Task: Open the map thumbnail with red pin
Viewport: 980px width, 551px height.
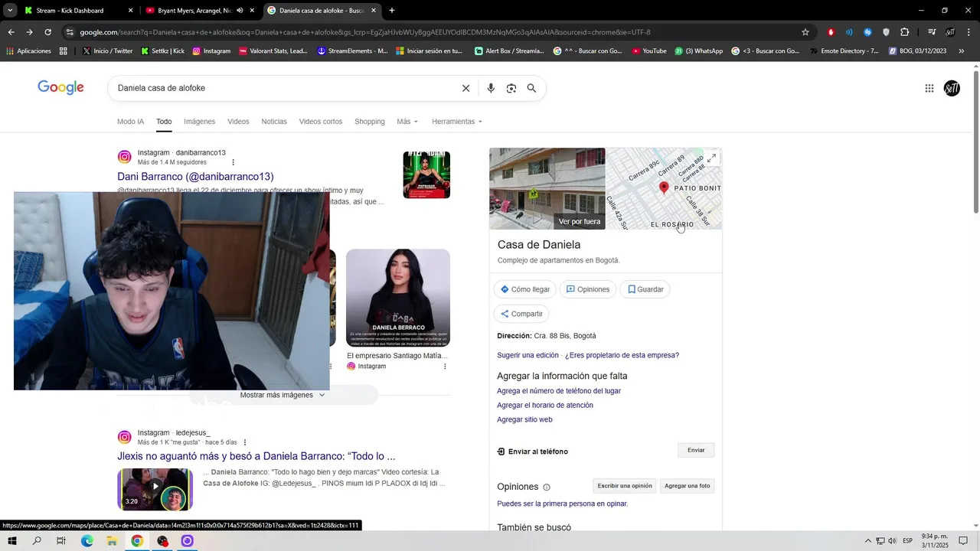Action: pos(665,188)
